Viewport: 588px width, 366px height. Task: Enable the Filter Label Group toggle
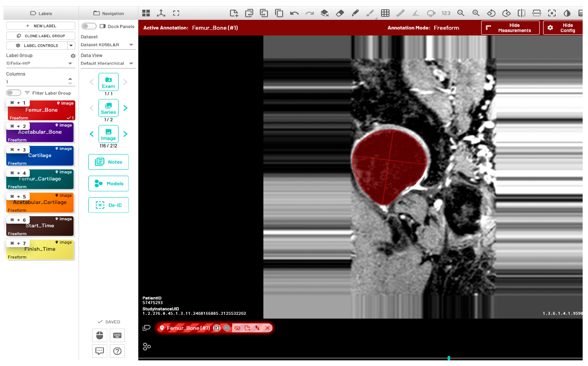click(x=13, y=93)
